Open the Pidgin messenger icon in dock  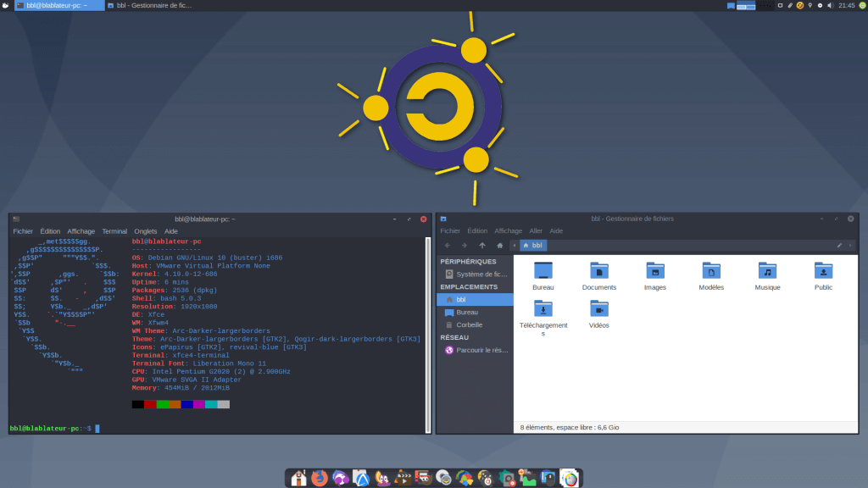click(382, 478)
